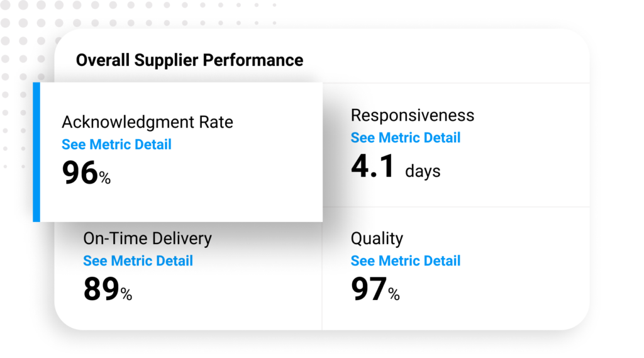Viewport: 644px width, 358px height.
Task: Click the percent sign beside 96
Action: pos(105,178)
